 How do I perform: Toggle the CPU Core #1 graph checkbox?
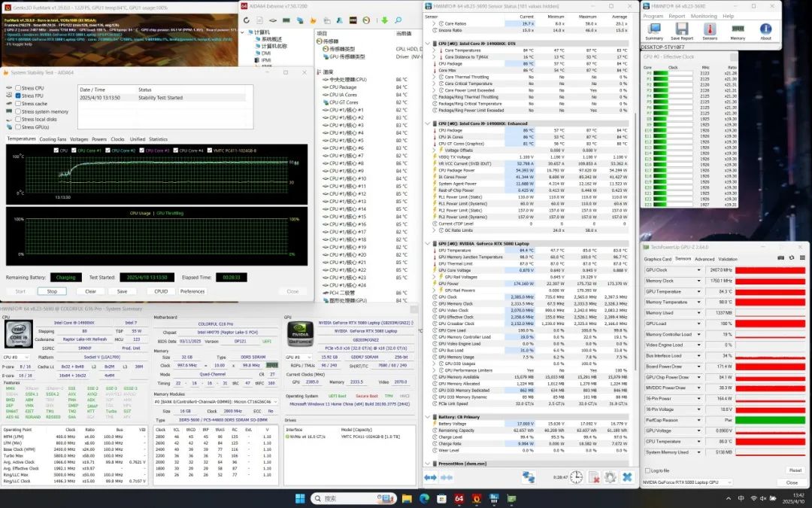pos(73,151)
